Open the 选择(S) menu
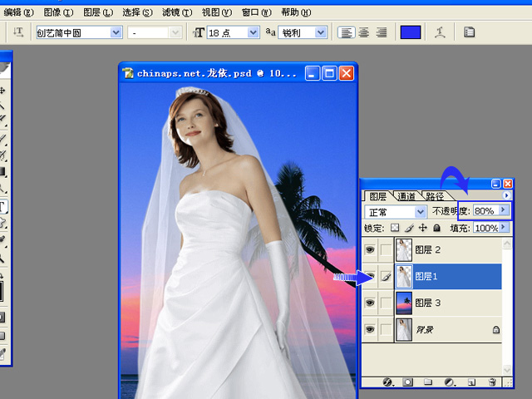 click(x=137, y=12)
